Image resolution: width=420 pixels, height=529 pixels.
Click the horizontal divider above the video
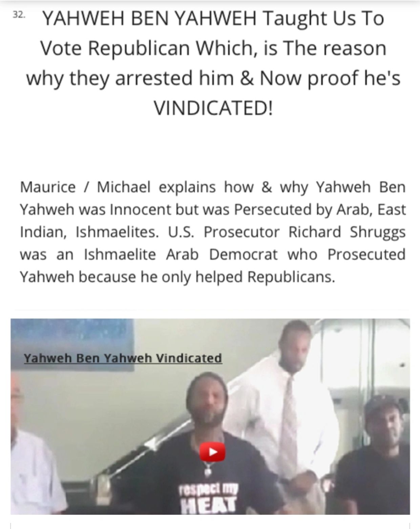[212, 309]
